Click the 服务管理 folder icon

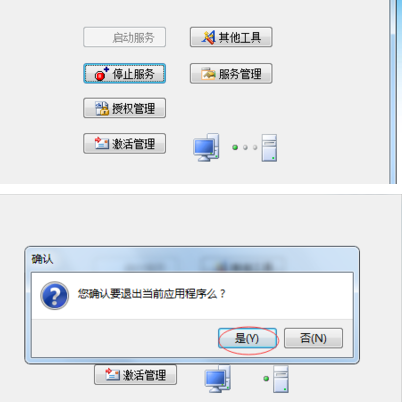[x=208, y=74]
